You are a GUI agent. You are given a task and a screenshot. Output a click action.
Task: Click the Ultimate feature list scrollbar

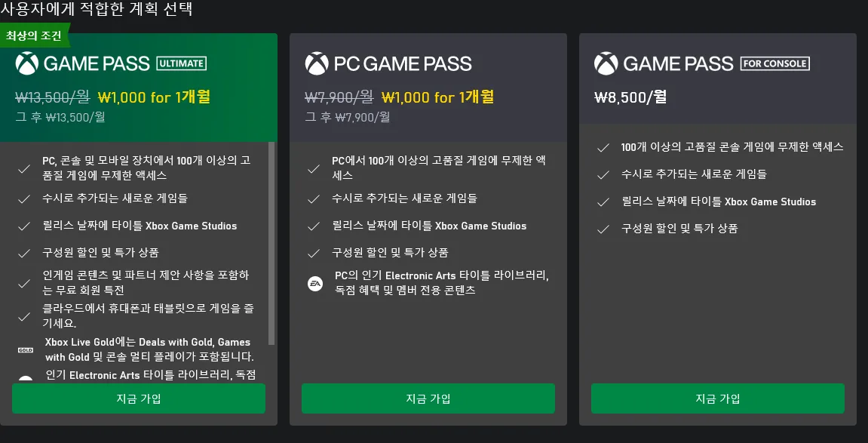click(x=271, y=244)
